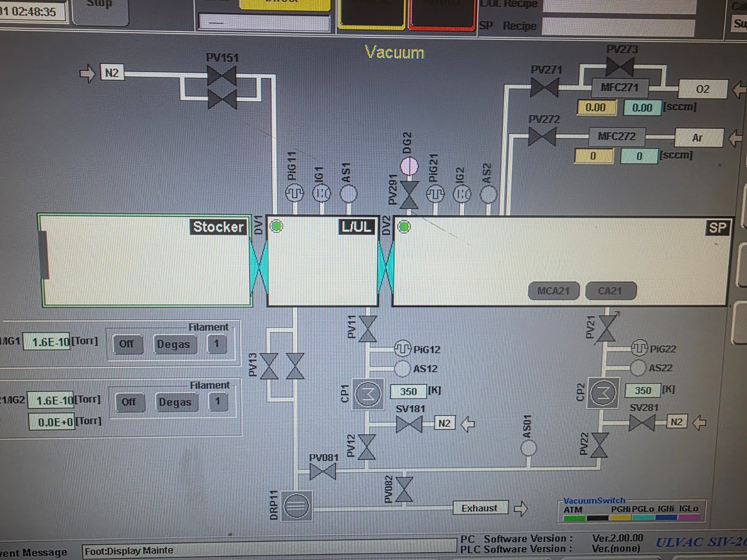
Task: Open the DV2 gate valve
Action: pyautogui.click(x=385, y=268)
